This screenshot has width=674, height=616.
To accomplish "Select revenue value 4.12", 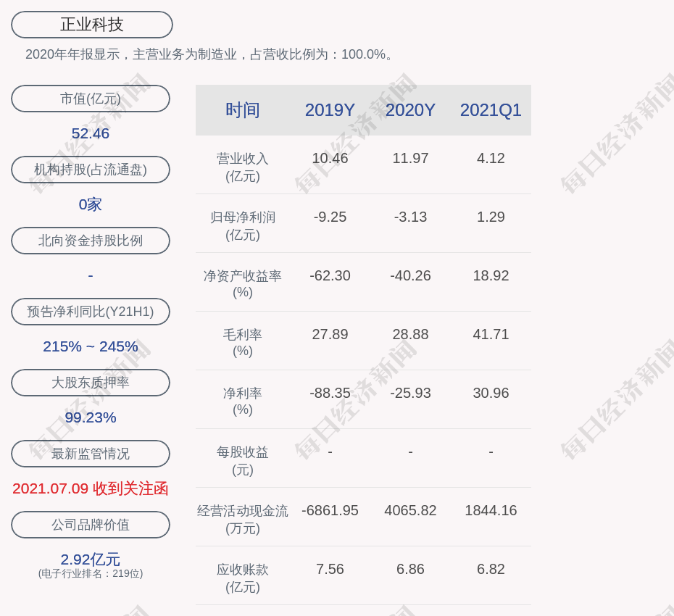I will (491, 158).
